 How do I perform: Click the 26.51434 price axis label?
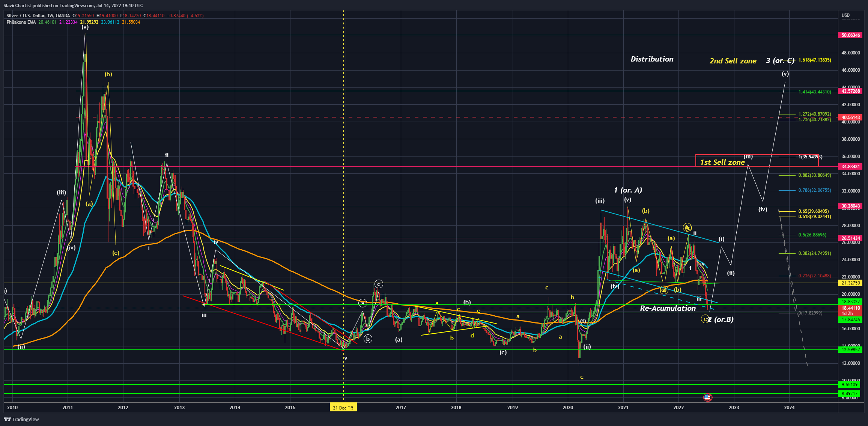tap(850, 238)
